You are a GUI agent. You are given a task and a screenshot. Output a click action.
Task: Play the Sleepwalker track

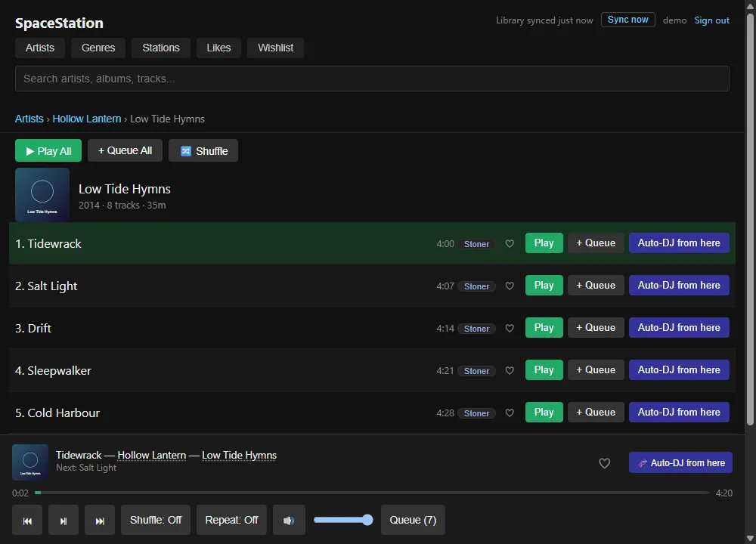click(544, 370)
